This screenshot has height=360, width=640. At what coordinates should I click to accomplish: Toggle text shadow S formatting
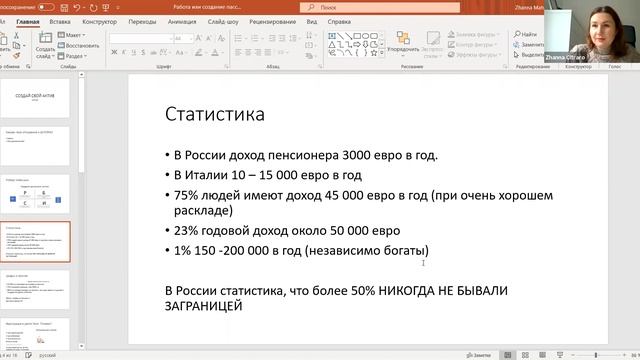[x=143, y=52]
